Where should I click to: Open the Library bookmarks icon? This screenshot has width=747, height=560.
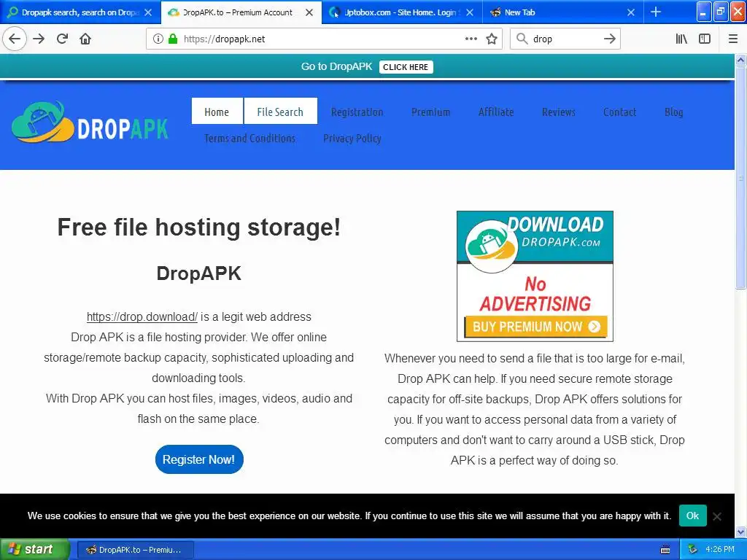tap(682, 39)
